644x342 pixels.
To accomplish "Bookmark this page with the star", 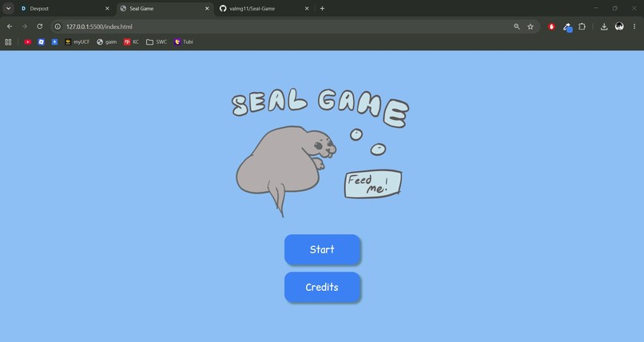I will pyautogui.click(x=531, y=26).
